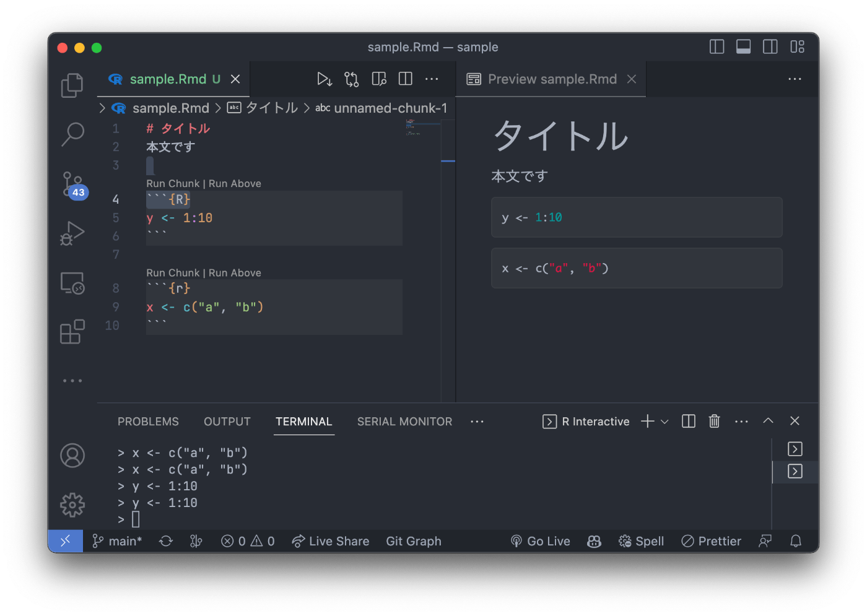867x616 pixels.
Task: Open the SERIAL MONITOR tab
Action: (404, 422)
